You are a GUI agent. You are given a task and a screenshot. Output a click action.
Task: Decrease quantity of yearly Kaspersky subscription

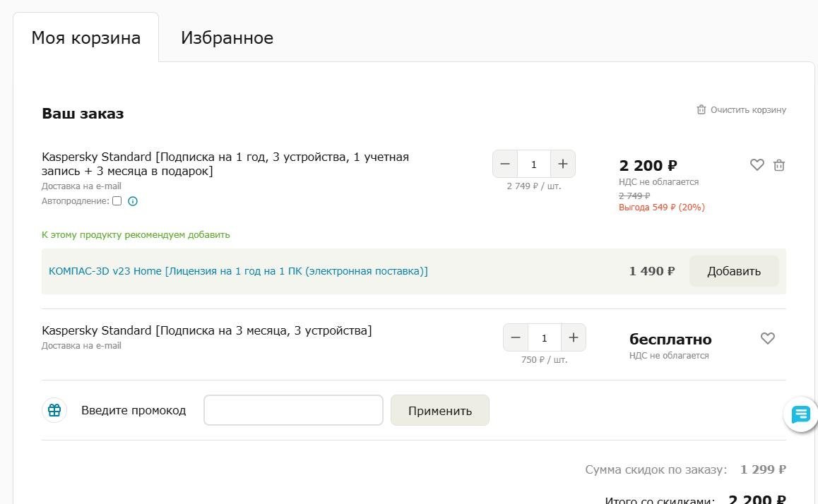point(505,164)
